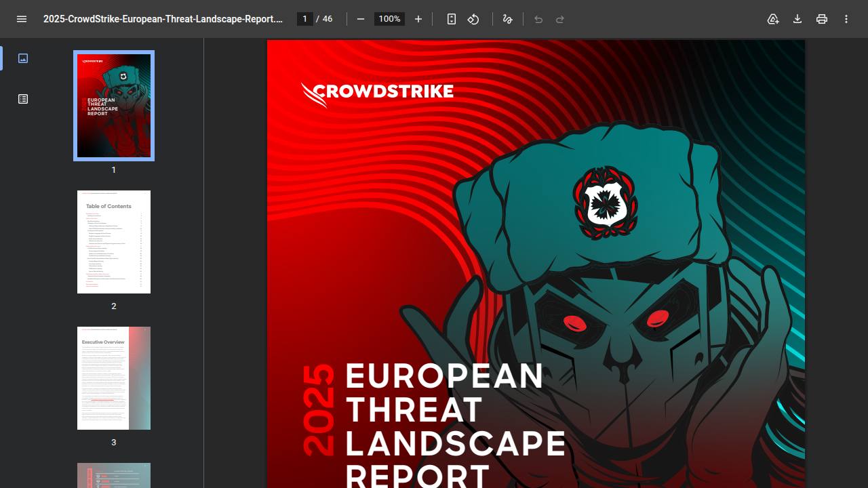Toggle fit to page icon

(452, 19)
